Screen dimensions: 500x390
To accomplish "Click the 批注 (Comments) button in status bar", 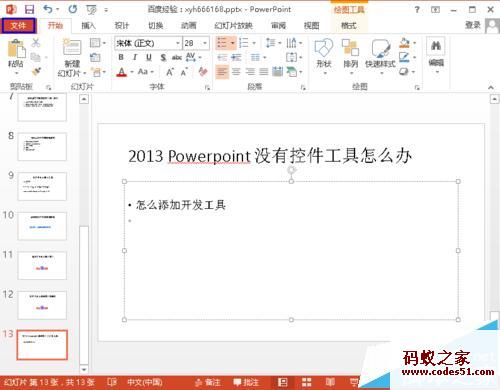I will tap(246, 382).
